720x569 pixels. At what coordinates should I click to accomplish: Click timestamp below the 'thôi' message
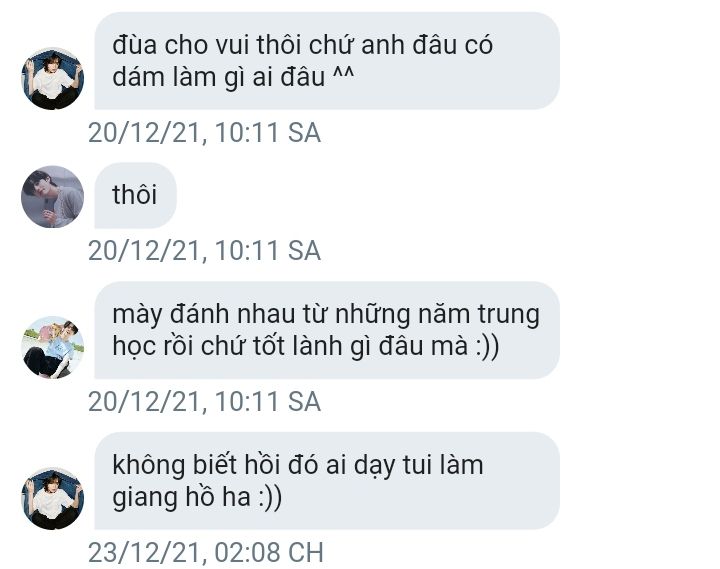coord(204,251)
